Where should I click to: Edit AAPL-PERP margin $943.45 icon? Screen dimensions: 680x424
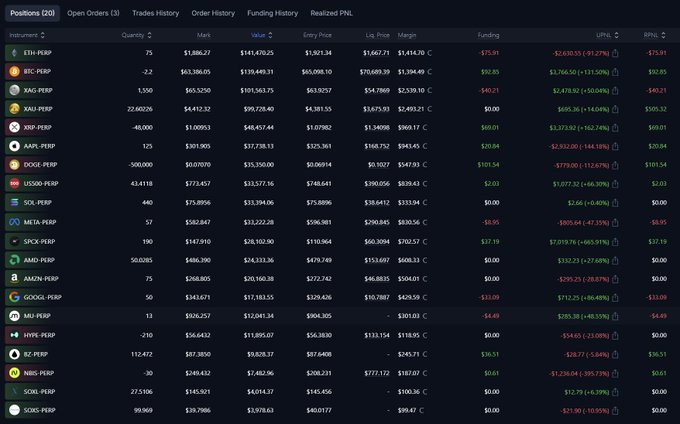pos(425,146)
